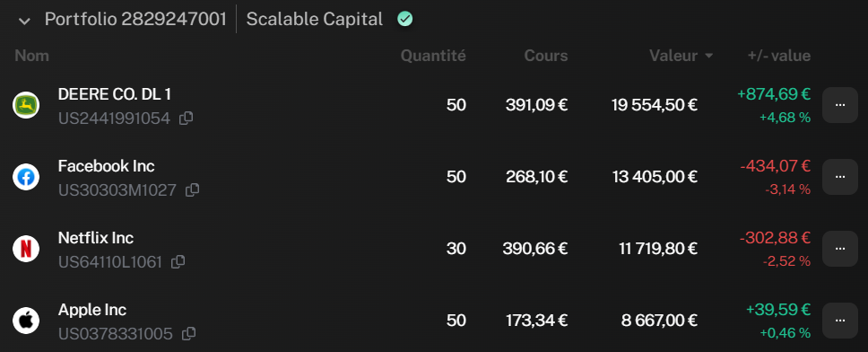Open the Netflix Inc position name

[x=96, y=238]
